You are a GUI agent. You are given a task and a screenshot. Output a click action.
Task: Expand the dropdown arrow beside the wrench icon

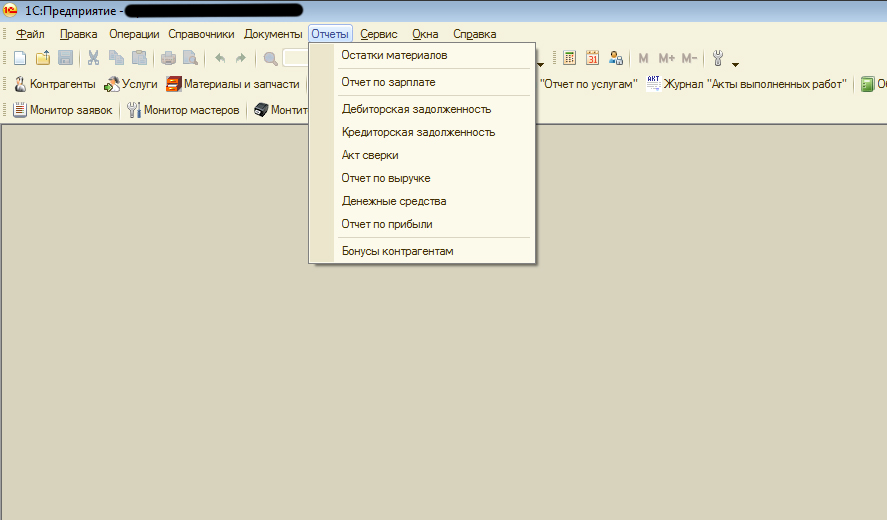(x=735, y=65)
